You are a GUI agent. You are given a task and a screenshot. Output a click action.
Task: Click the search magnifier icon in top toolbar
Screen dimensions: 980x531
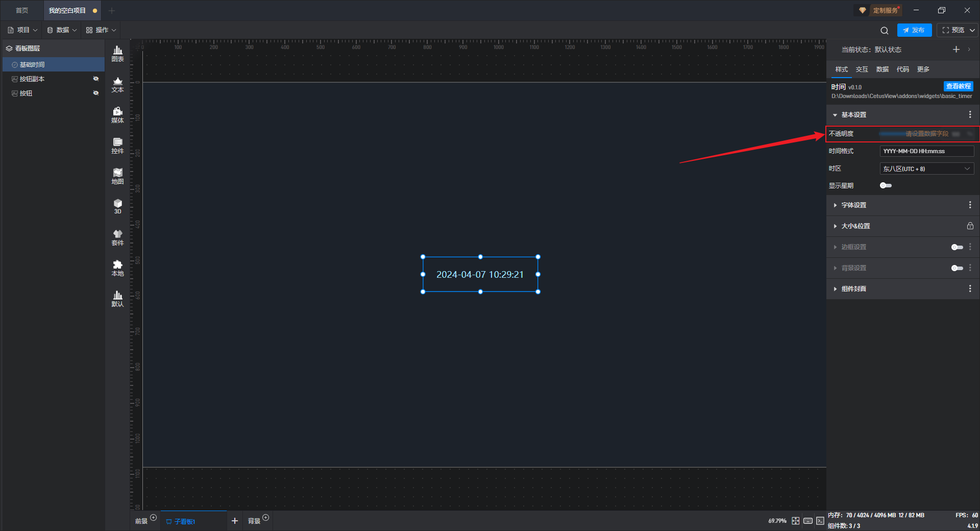click(885, 30)
